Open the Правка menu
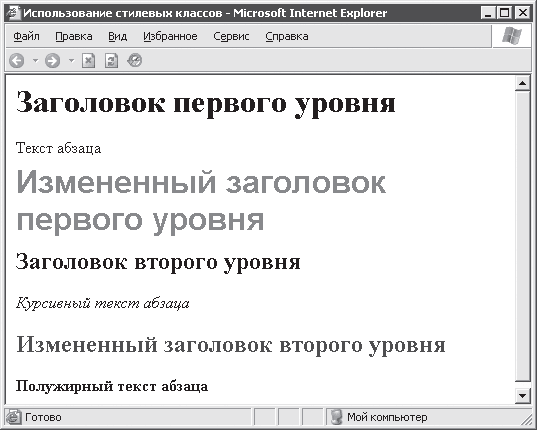The width and height of the screenshot is (537, 430). point(74,36)
